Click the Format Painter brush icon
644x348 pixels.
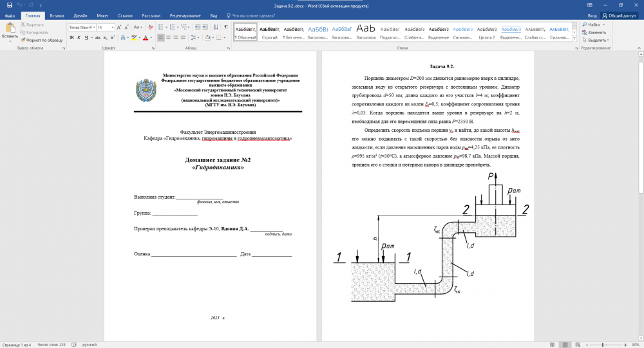(x=23, y=40)
